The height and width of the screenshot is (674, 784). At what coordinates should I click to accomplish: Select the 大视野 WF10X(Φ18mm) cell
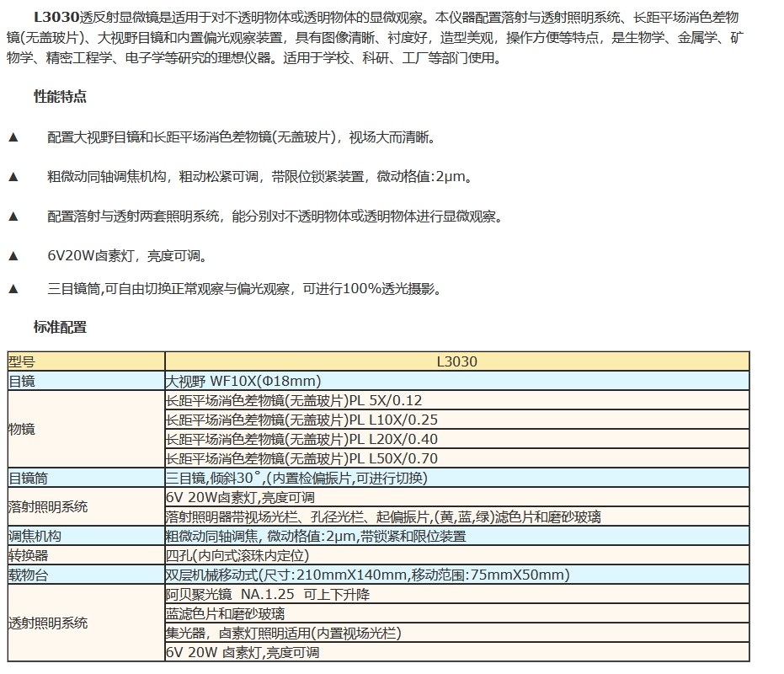click(x=243, y=381)
